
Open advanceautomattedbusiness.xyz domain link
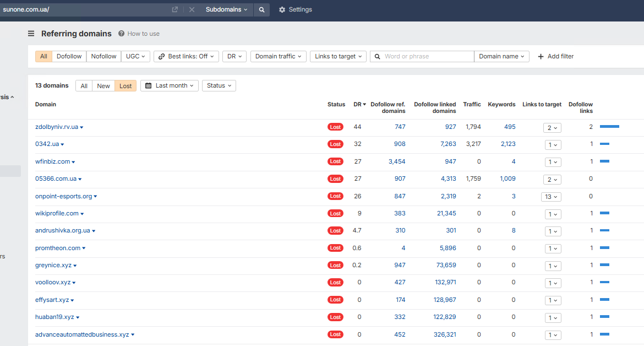coord(82,334)
